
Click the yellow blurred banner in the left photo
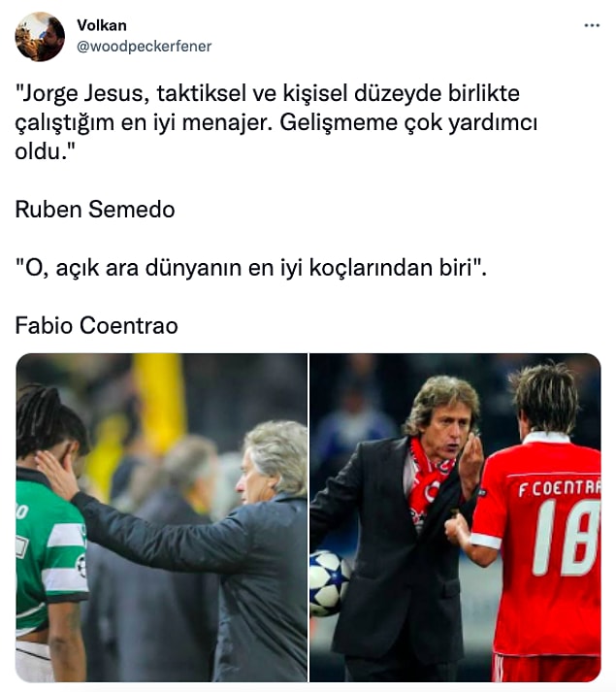159,397
